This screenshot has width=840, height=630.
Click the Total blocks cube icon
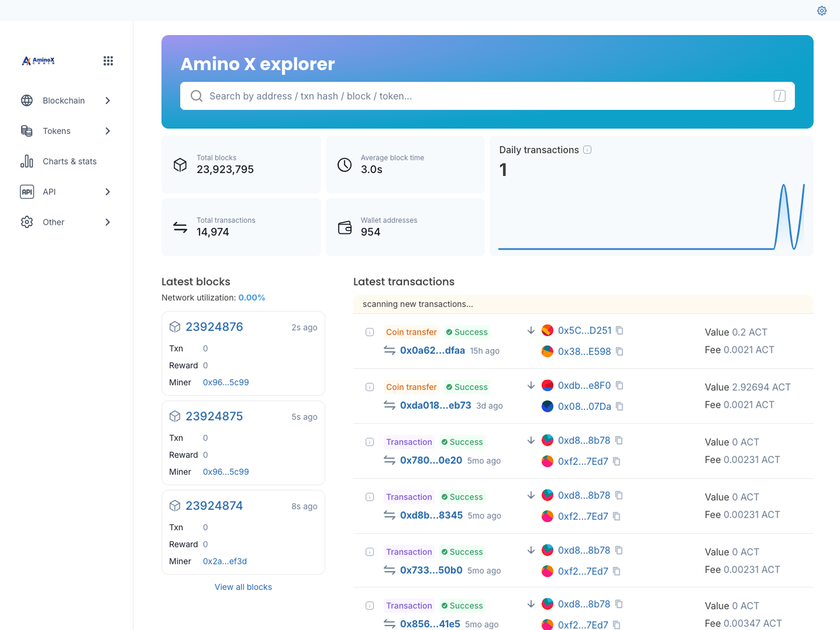click(180, 165)
